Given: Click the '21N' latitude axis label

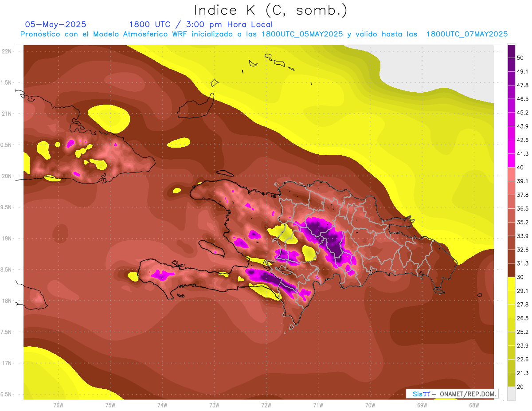Looking at the screenshot, I should [x=7, y=114].
